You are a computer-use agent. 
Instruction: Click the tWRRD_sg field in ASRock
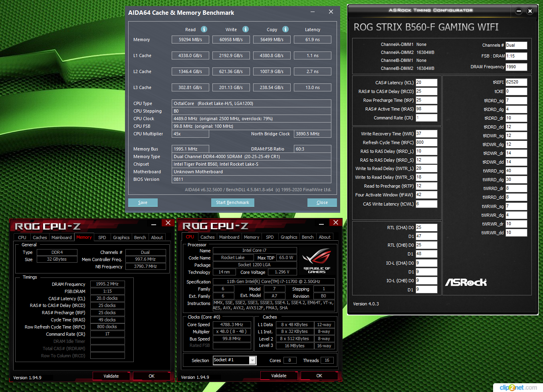coord(516,171)
